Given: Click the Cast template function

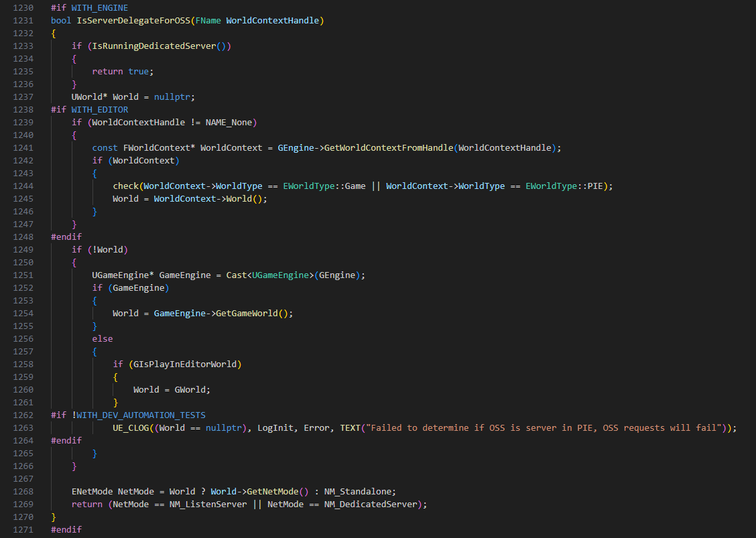Looking at the screenshot, I should pos(237,275).
